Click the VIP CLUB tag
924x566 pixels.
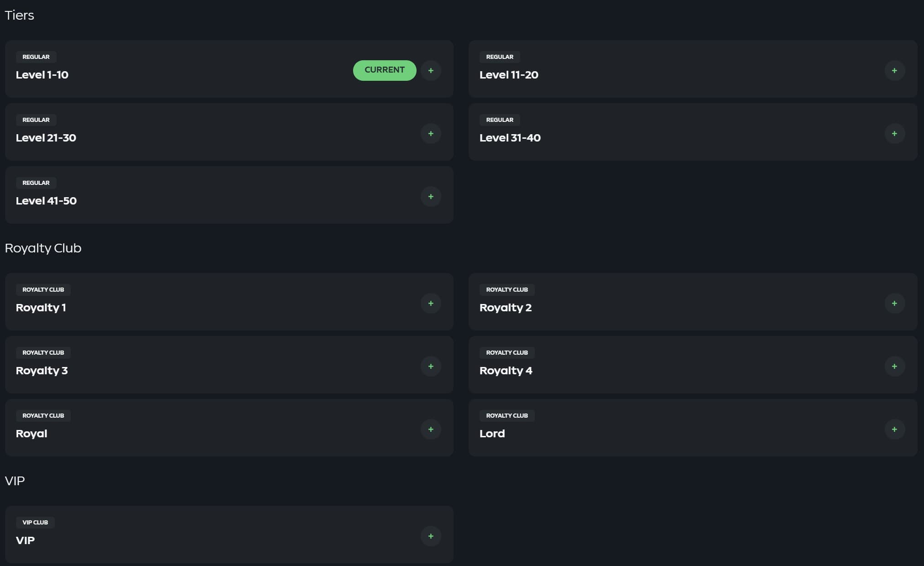tap(35, 522)
